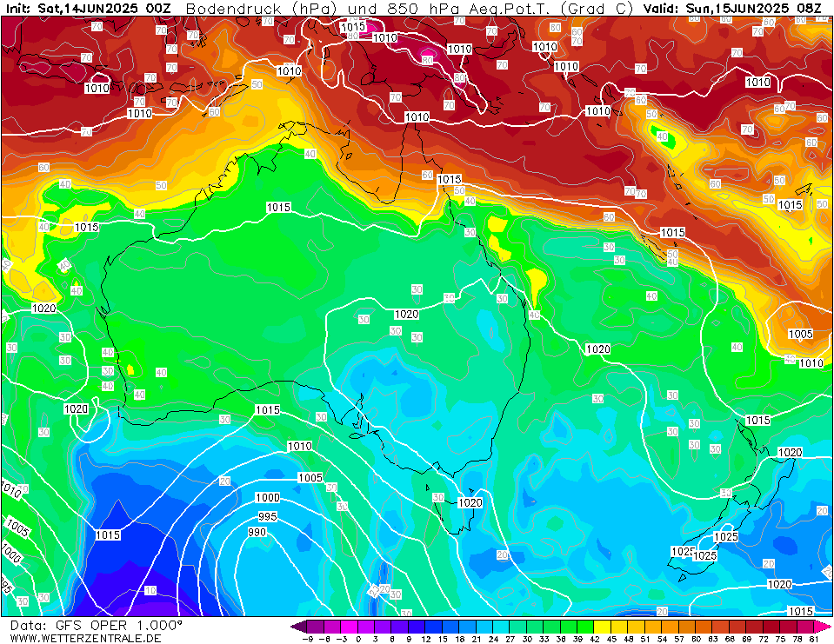The image size is (834, 644).
Task: Click the green swatch between 33 and 36
Action: (x=551, y=627)
